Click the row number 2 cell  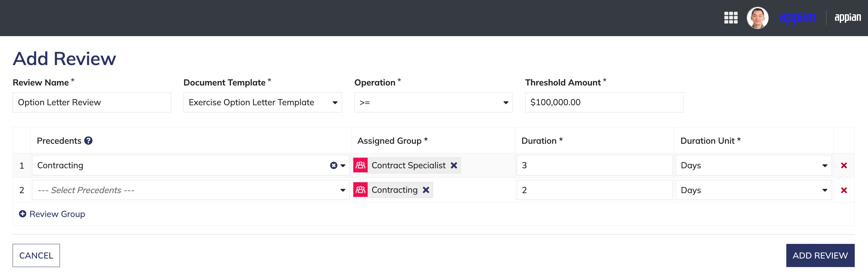[22, 190]
